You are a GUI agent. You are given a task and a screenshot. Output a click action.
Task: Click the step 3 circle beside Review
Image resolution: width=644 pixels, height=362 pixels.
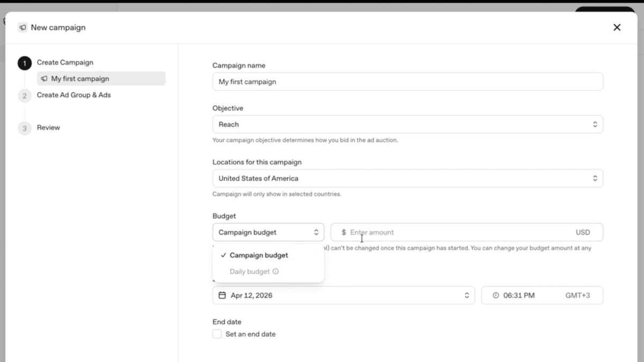24,128
